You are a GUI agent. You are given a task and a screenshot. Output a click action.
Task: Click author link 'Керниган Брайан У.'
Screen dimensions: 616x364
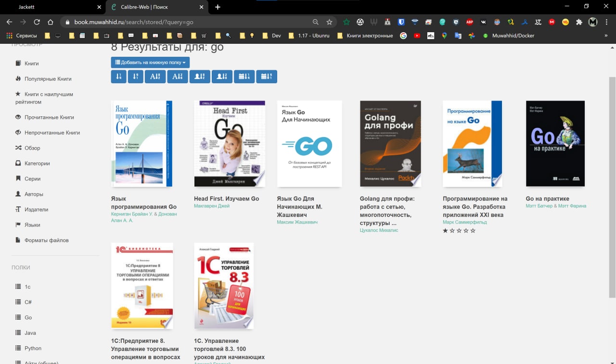(132, 214)
